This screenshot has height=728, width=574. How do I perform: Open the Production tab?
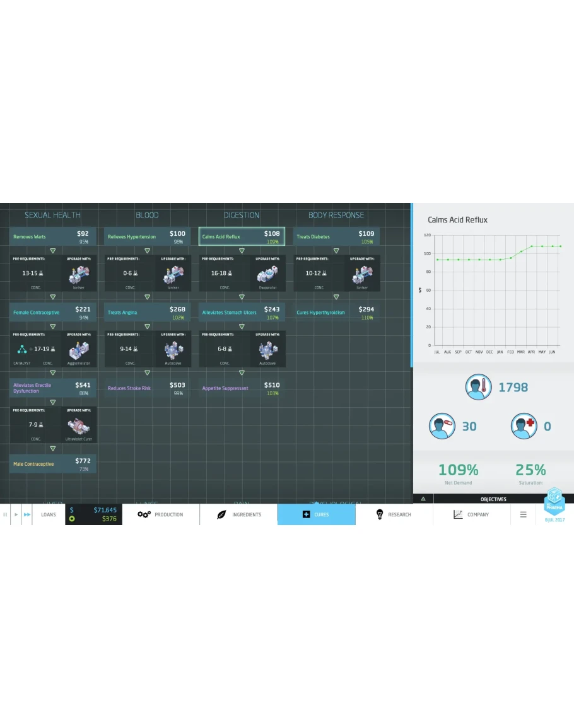point(161,514)
